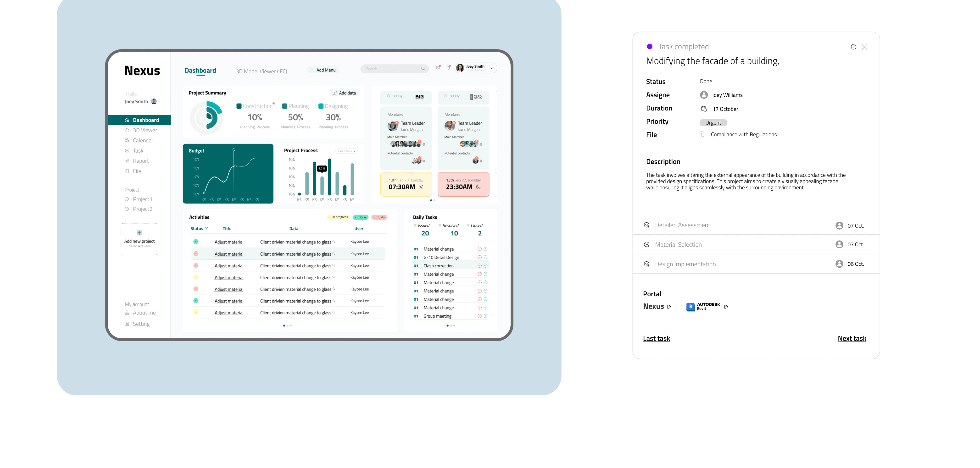Image resolution: width=980 pixels, height=468 pixels.
Task: Toggle Detailed Assessment subtask check
Action: [646, 225]
